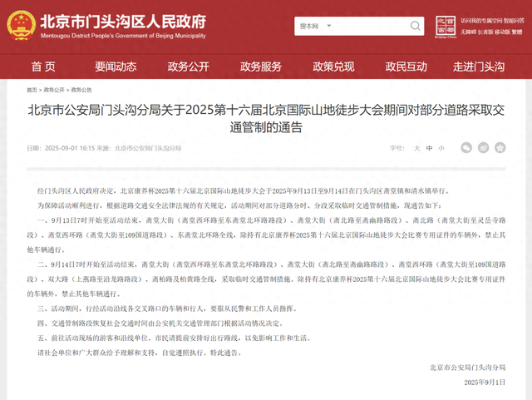The image size is (532, 400).
Task: Open the 首 页 navigation tab
Action: pos(43,67)
